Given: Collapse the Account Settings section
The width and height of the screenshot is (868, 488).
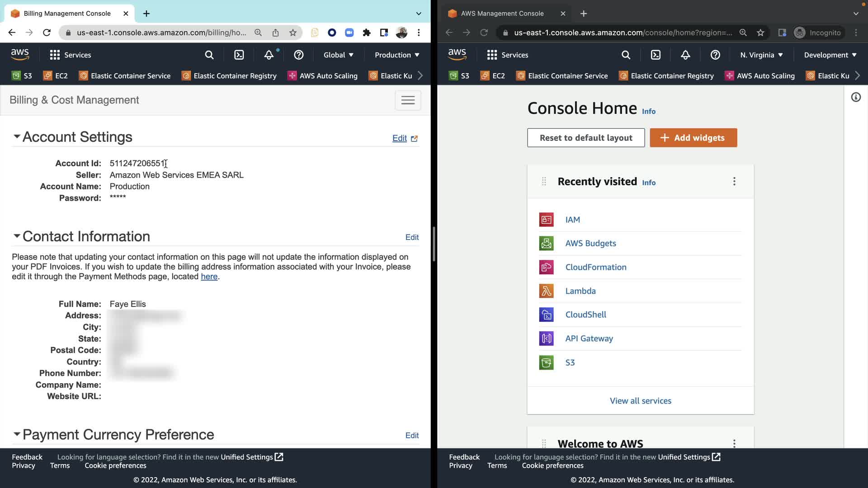Looking at the screenshot, I should (17, 136).
